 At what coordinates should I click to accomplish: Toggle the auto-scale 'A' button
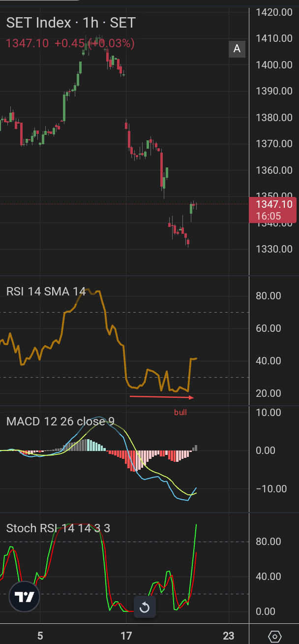click(x=237, y=49)
